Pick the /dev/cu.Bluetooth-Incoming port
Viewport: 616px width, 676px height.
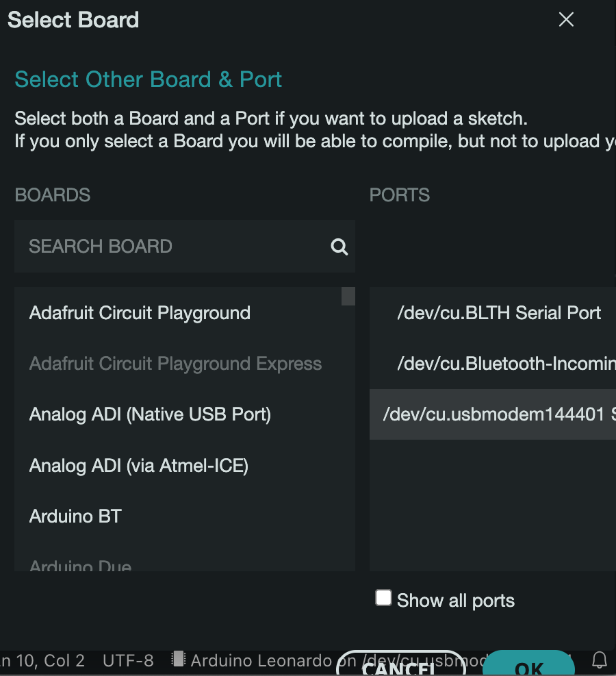point(505,364)
